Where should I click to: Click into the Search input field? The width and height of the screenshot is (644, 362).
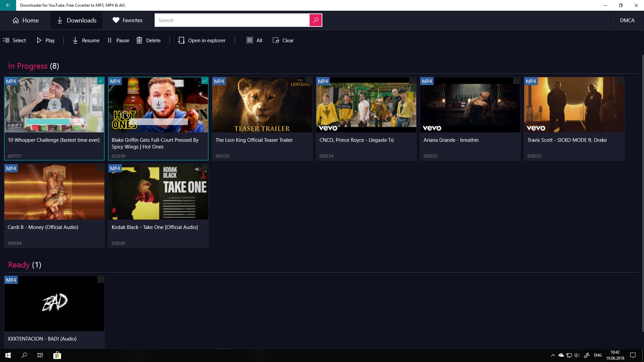coord(231,20)
